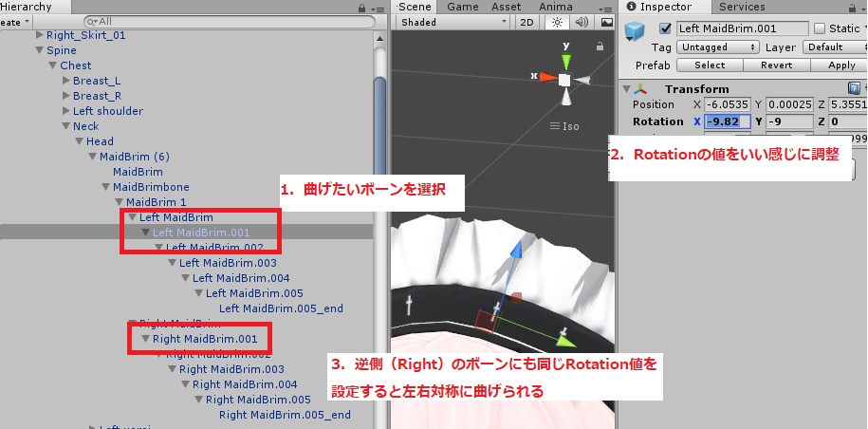Click the Transform component axis icon
This screenshot has height=429, width=868.
click(x=640, y=89)
